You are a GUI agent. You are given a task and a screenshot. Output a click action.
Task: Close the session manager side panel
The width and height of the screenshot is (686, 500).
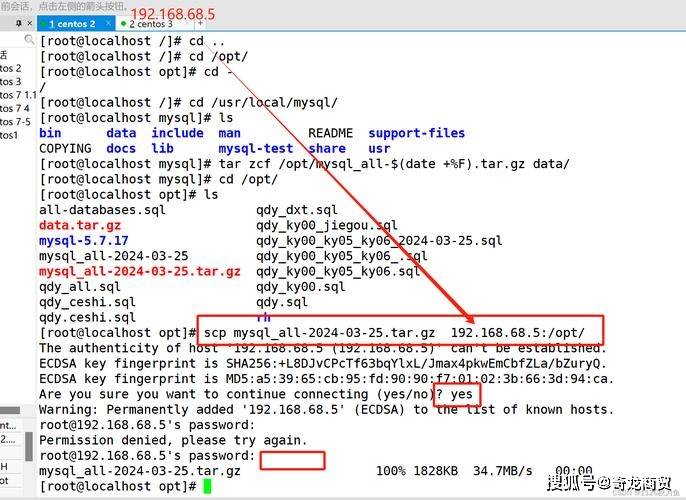click(x=29, y=23)
